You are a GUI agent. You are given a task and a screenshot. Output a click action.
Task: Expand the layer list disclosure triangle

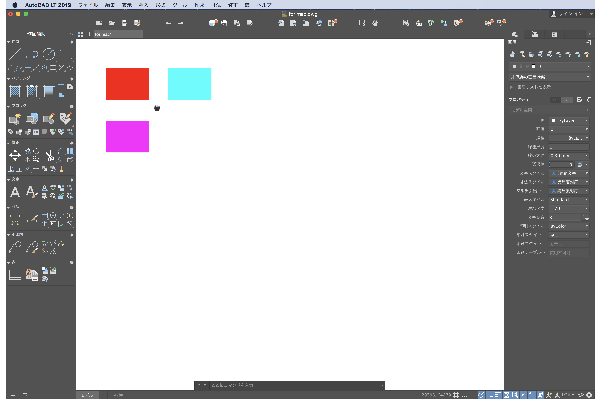512,87
